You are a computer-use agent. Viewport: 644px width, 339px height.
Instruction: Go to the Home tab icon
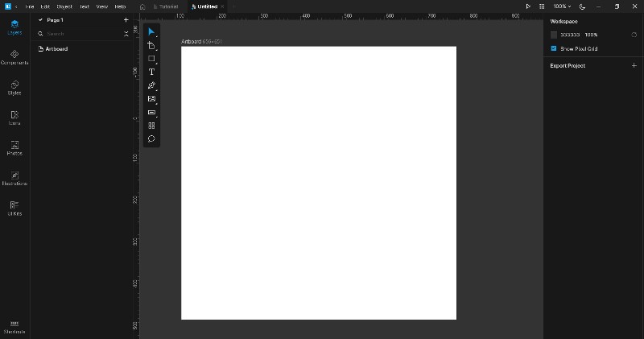tap(142, 6)
